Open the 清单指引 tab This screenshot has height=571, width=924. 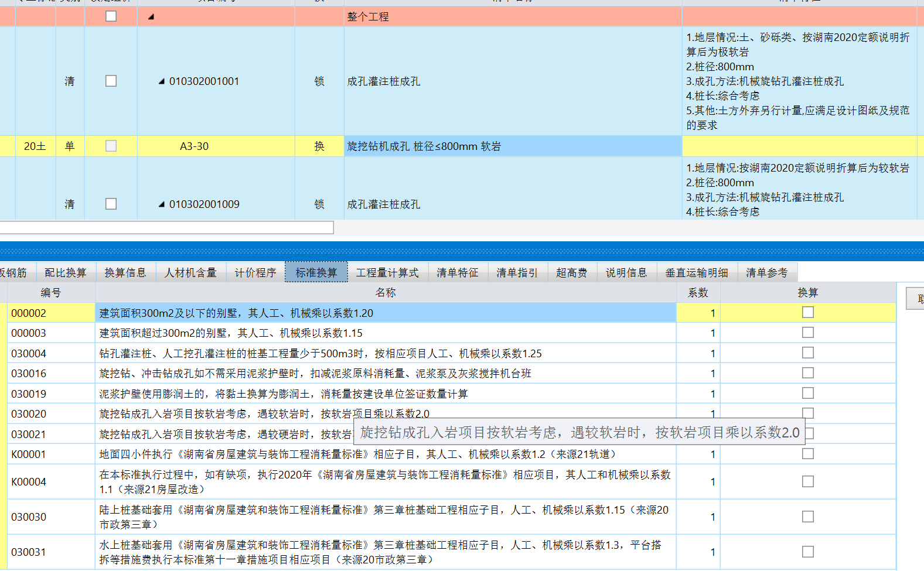tap(517, 272)
